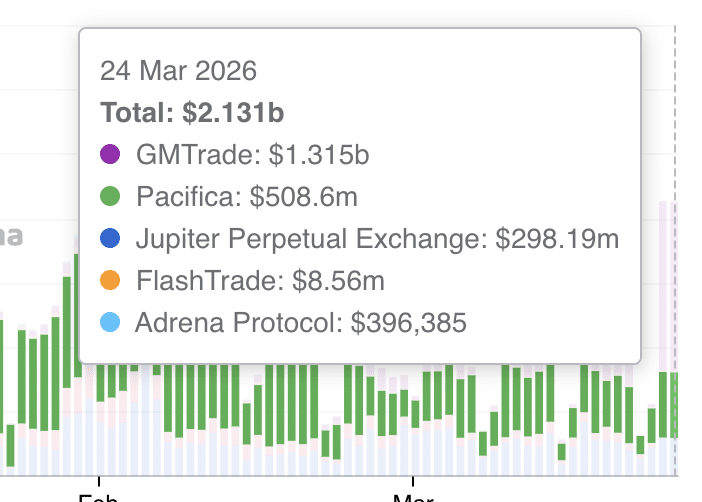Select the Adrena Protocol $396,385 entry
Viewport: 702px width, 502px height.
[x=300, y=323]
